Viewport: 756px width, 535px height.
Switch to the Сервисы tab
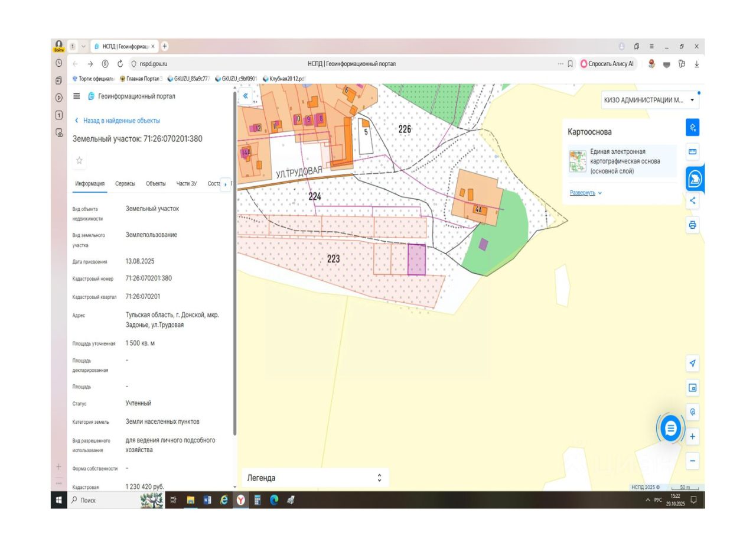pos(125,184)
